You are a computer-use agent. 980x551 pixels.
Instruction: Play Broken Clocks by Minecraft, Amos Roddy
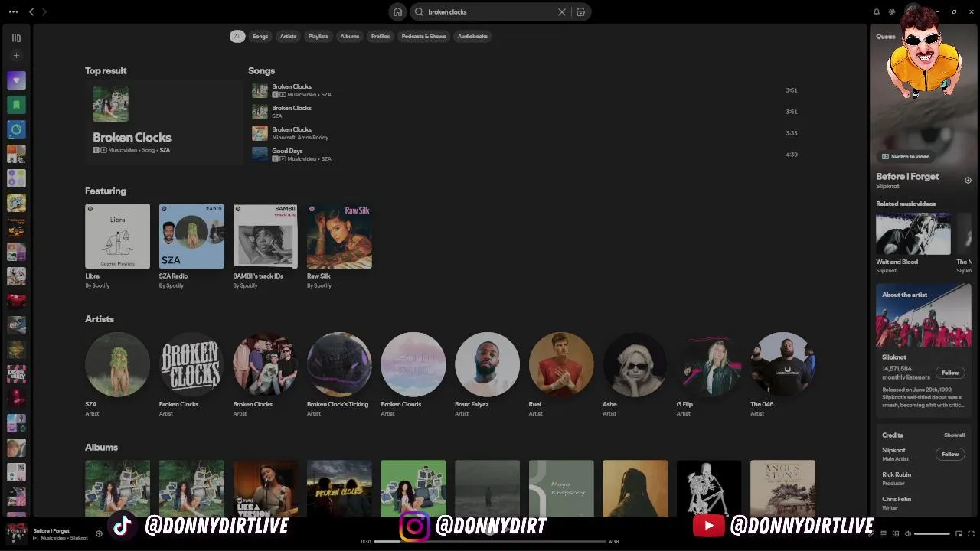click(524, 133)
